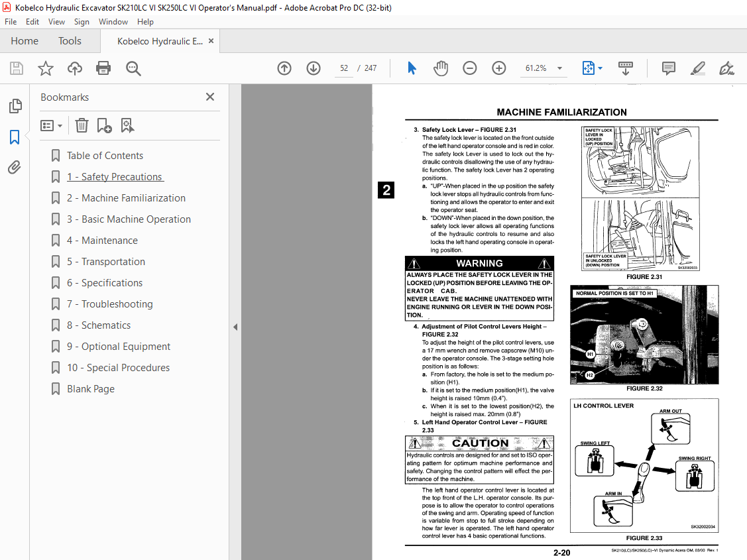The image size is (747, 560).
Task: Add a comment with note icon
Action: 669,68
